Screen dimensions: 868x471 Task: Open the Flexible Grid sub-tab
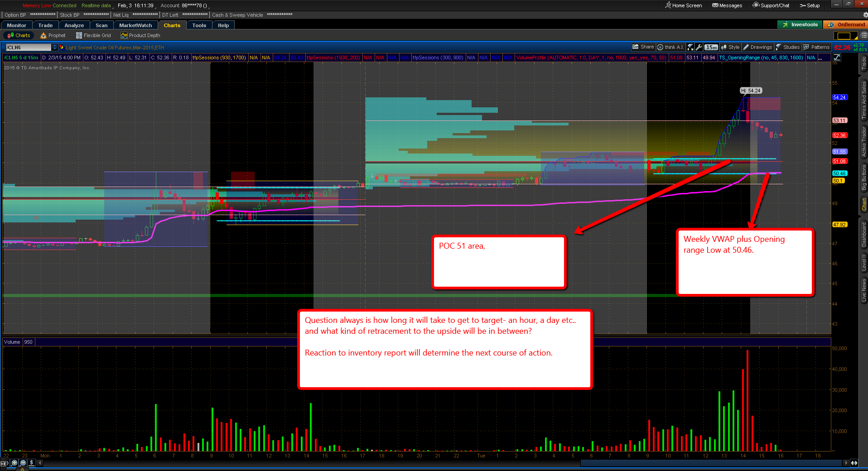93,35
